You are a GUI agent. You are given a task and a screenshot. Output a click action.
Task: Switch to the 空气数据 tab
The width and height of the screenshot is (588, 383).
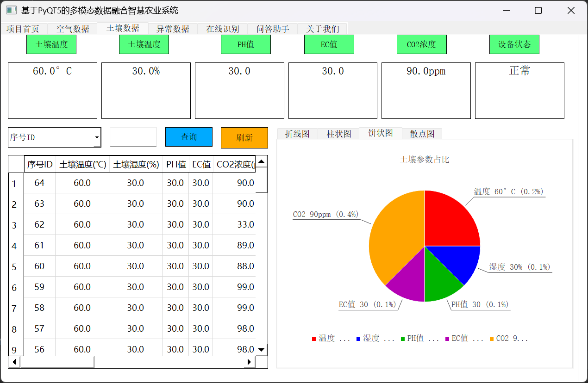click(73, 29)
